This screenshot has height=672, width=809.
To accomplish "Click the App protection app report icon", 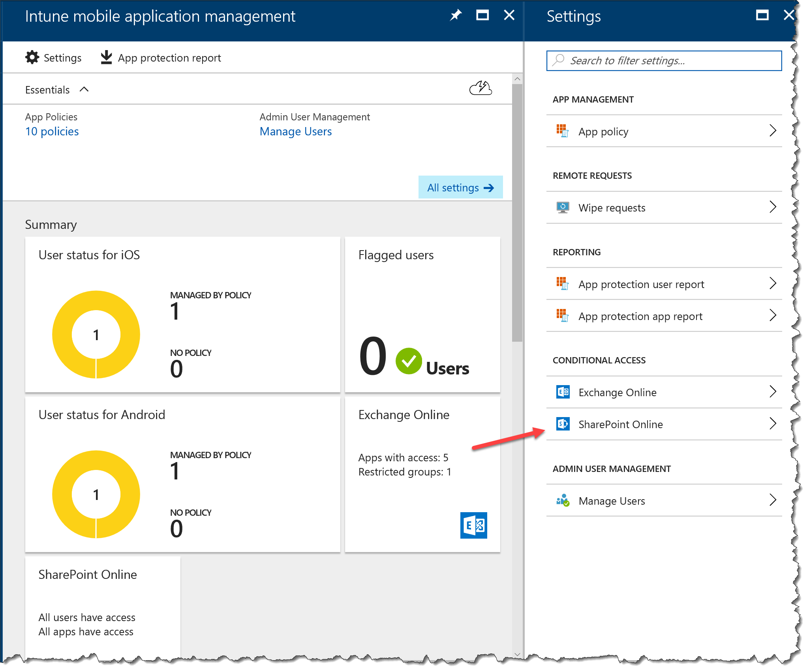I will pos(562,316).
